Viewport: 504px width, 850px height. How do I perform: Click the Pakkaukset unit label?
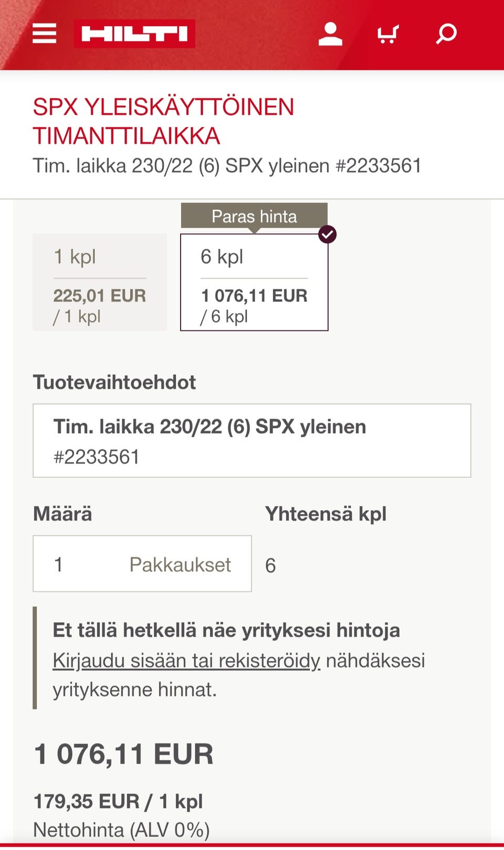click(180, 564)
